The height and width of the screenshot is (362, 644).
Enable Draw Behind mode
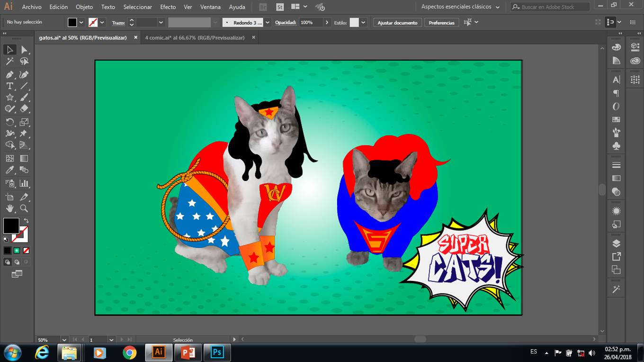(x=17, y=262)
